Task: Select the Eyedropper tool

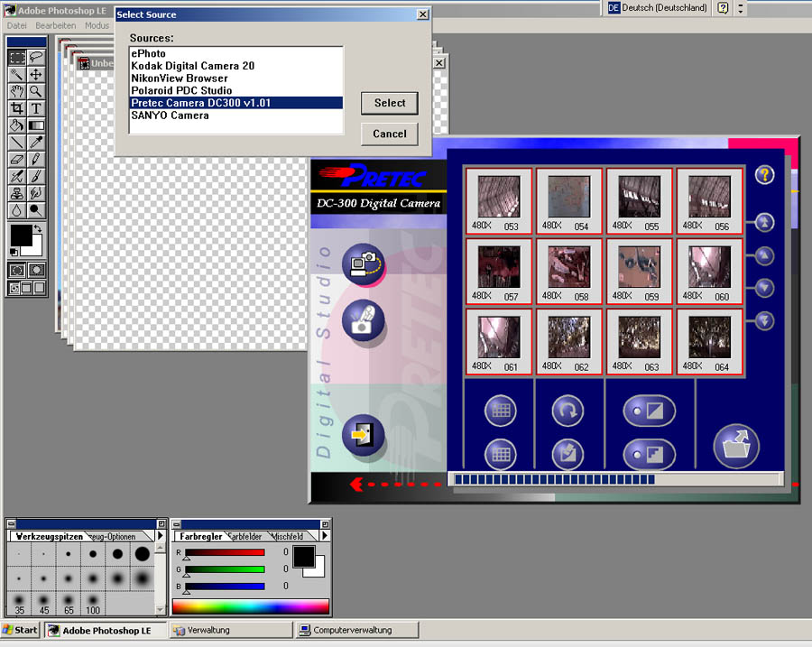Action: (x=36, y=143)
